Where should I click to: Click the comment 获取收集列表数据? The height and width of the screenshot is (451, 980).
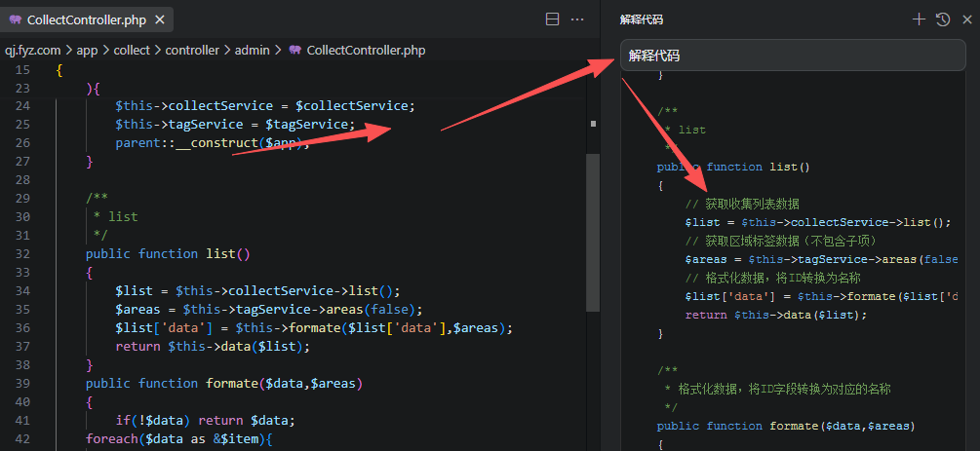742,204
